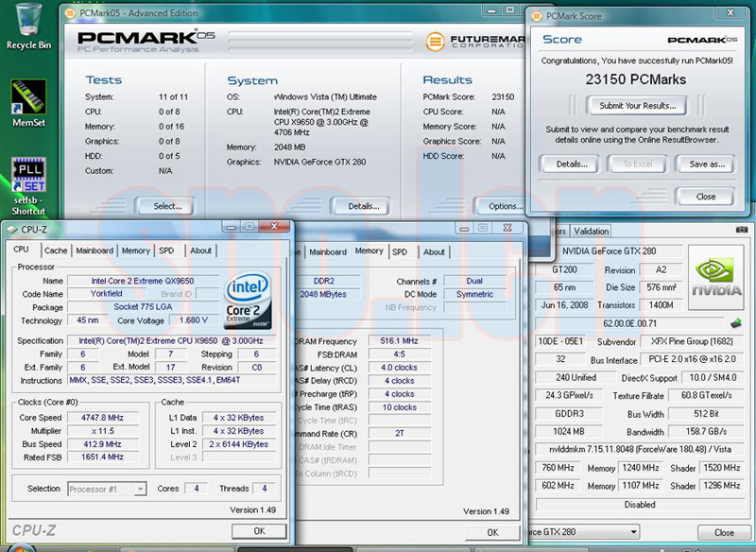The height and width of the screenshot is (552, 756).
Task: Click Submit Your Results button
Action: click(x=637, y=106)
